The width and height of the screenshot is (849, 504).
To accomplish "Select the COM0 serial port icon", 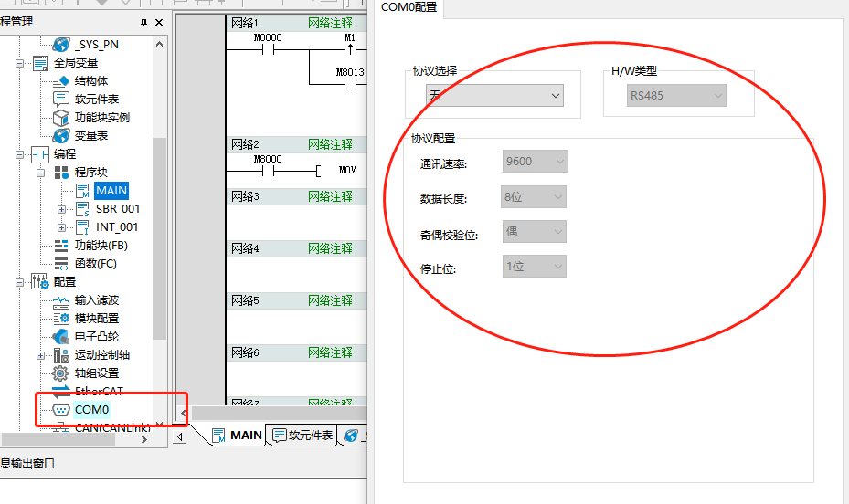I will point(60,410).
